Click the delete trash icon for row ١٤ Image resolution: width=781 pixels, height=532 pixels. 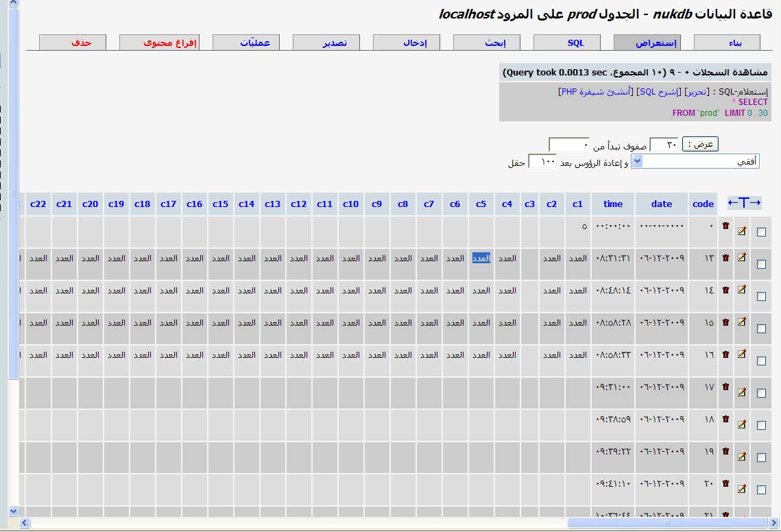click(725, 289)
